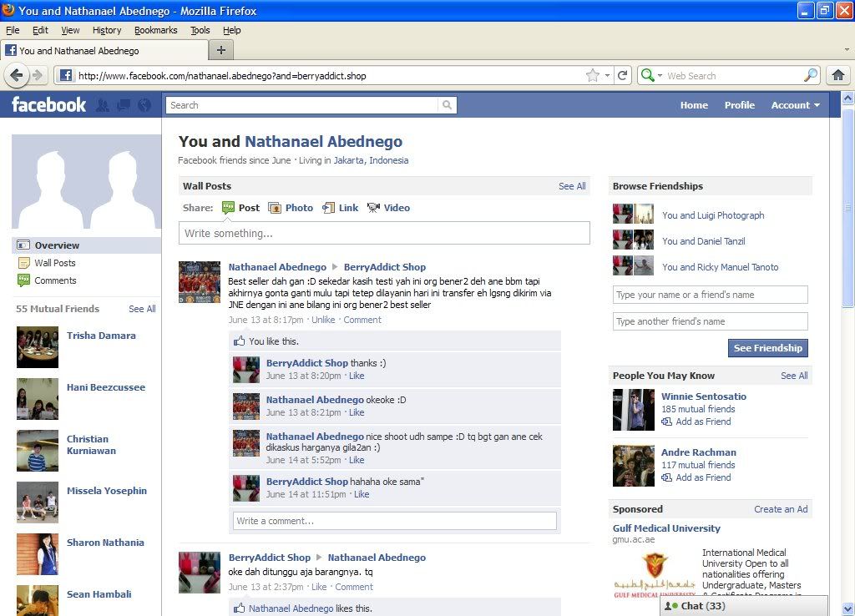Image resolution: width=855 pixels, height=616 pixels.
Task: Click See All for Wall Posts
Action: pyautogui.click(x=572, y=186)
